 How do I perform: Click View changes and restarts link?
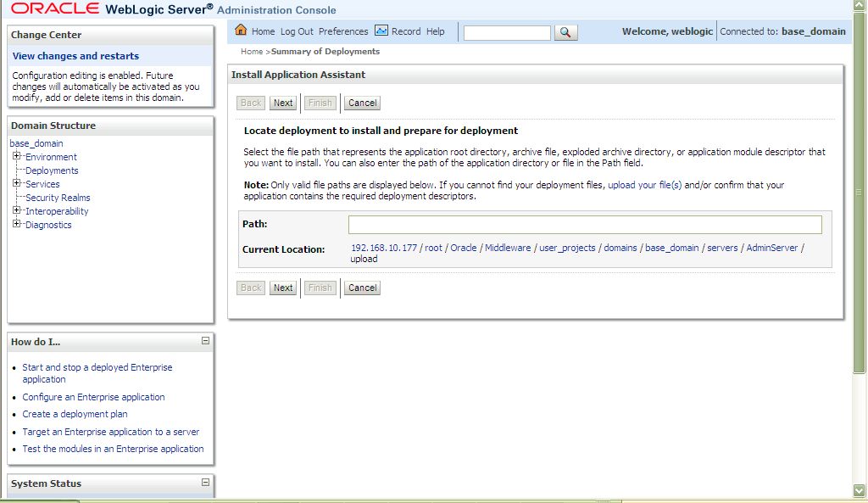click(75, 56)
